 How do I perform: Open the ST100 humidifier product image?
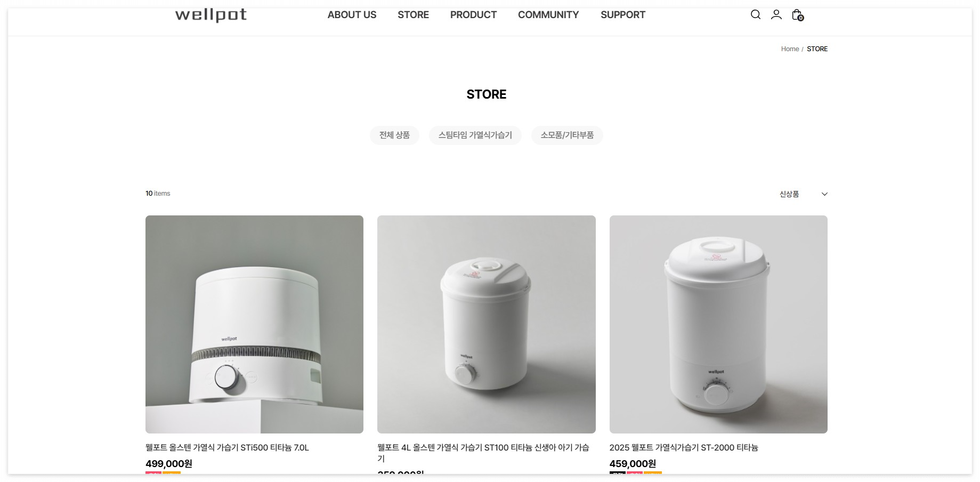tap(486, 324)
